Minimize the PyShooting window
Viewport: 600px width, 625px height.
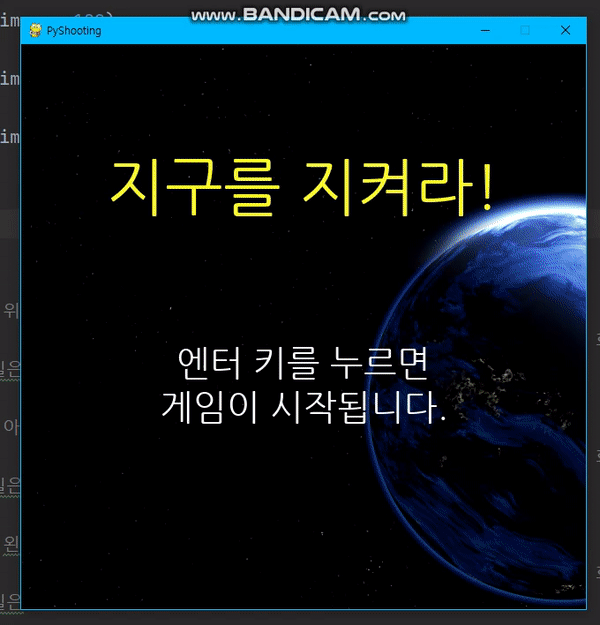point(485,30)
